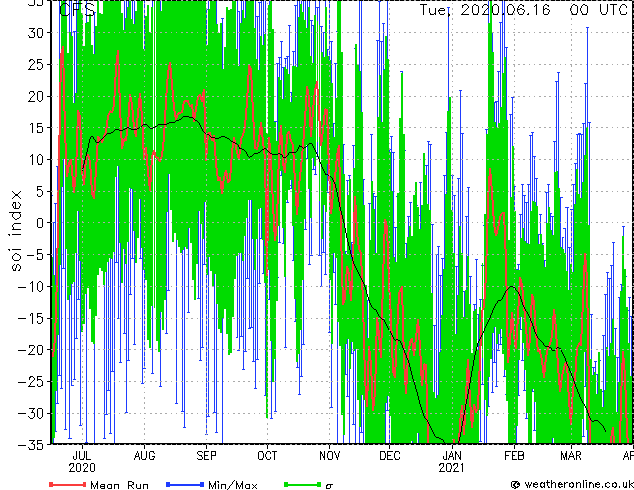634x490 pixels.
Task: Click the weatheronline.co.uk copyright text
Action: tap(572, 484)
